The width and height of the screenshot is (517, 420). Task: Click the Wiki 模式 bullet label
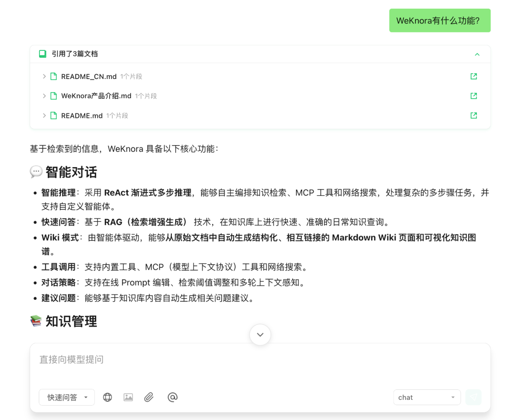click(60, 238)
